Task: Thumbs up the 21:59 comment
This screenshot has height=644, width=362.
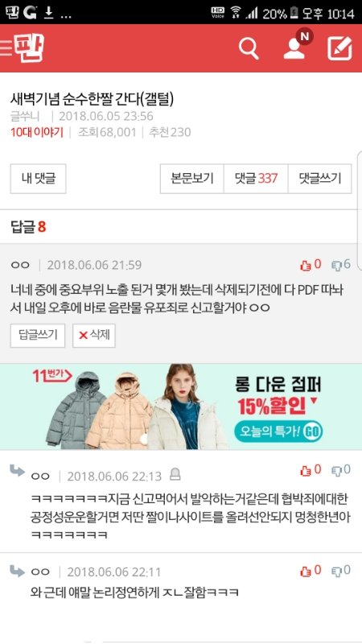Action: coord(311,265)
